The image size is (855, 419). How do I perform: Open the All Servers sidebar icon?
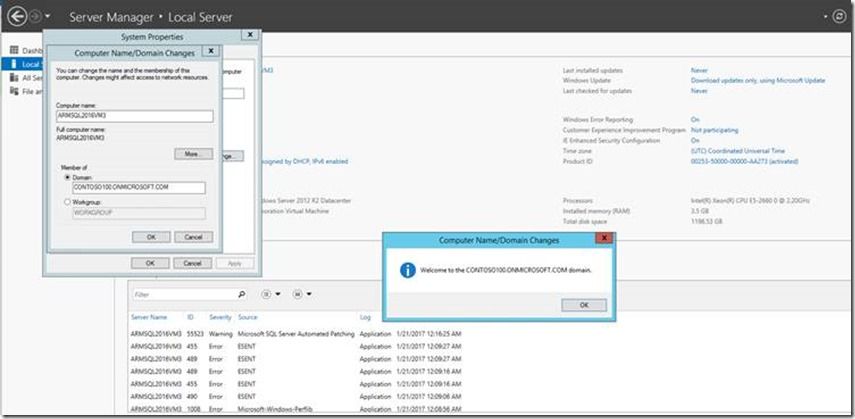(14, 78)
